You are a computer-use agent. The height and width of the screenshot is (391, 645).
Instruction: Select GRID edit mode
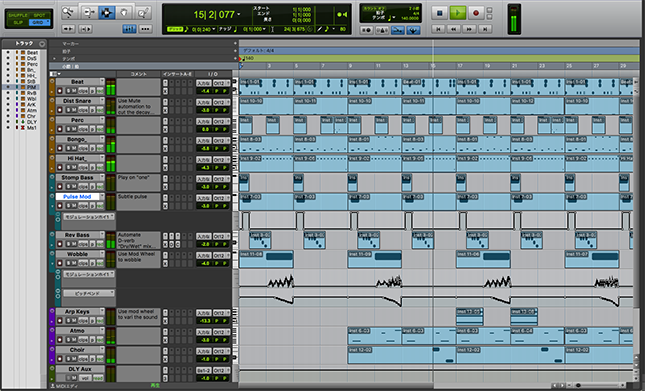point(39,22)
